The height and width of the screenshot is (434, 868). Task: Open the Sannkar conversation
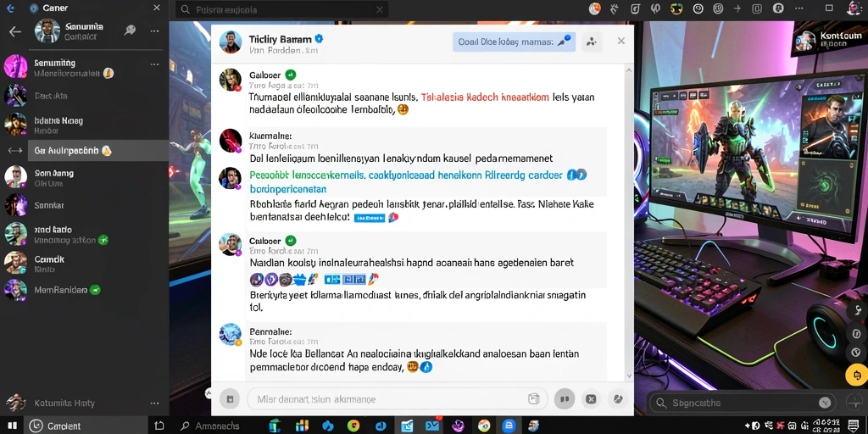pos(84,205)
